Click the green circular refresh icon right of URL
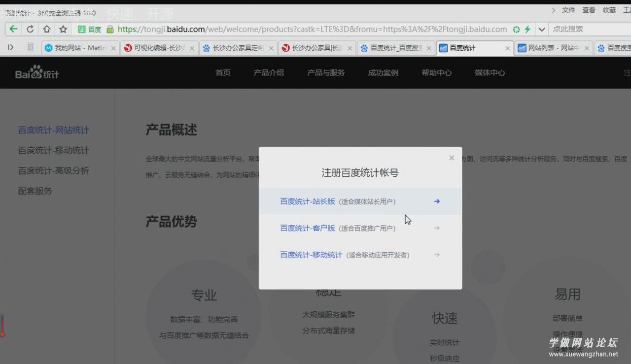The height and width of the screenshot is (364, 631). coord(516,29)
